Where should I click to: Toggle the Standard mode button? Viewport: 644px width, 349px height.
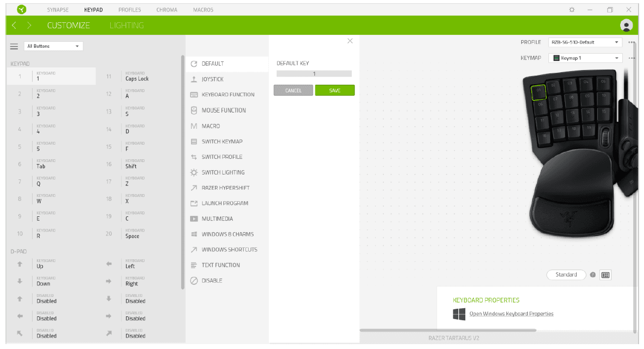click(x=566, y=275)
